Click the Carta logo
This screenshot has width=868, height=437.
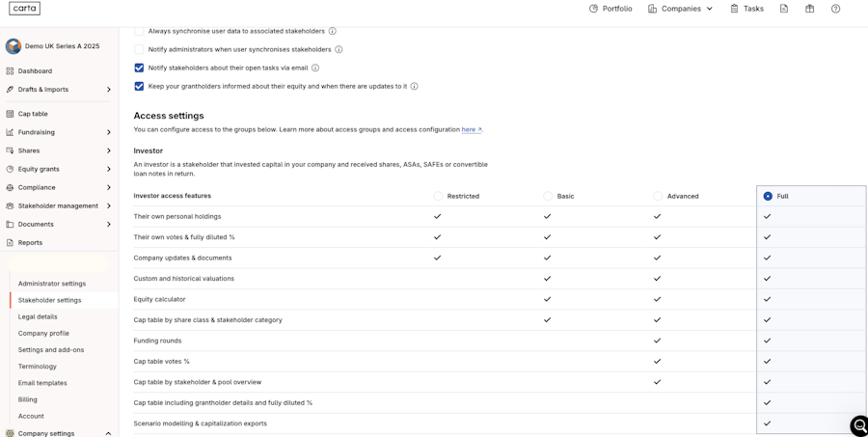[x=25, y=9]
